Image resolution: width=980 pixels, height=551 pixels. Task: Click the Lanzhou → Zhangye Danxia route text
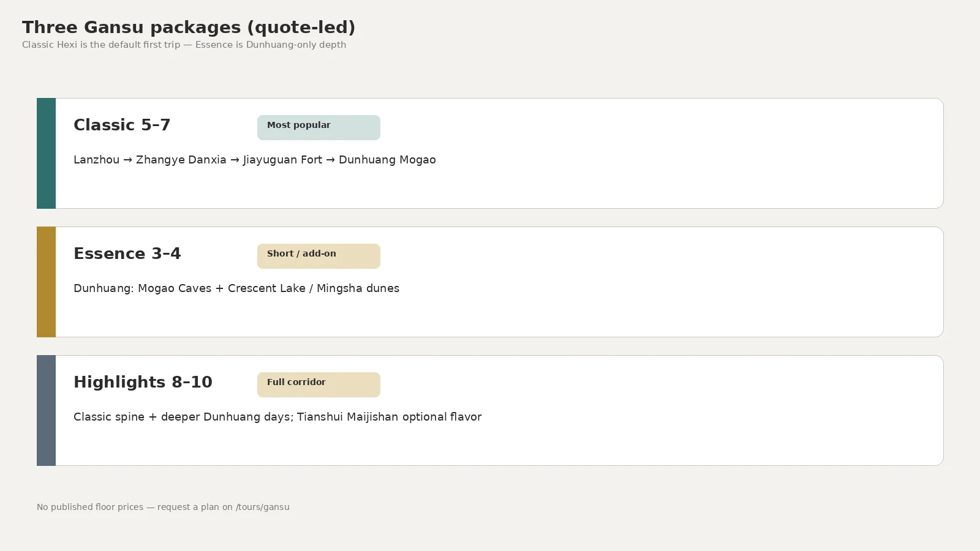pyautogui.click(x=255, y=160)
